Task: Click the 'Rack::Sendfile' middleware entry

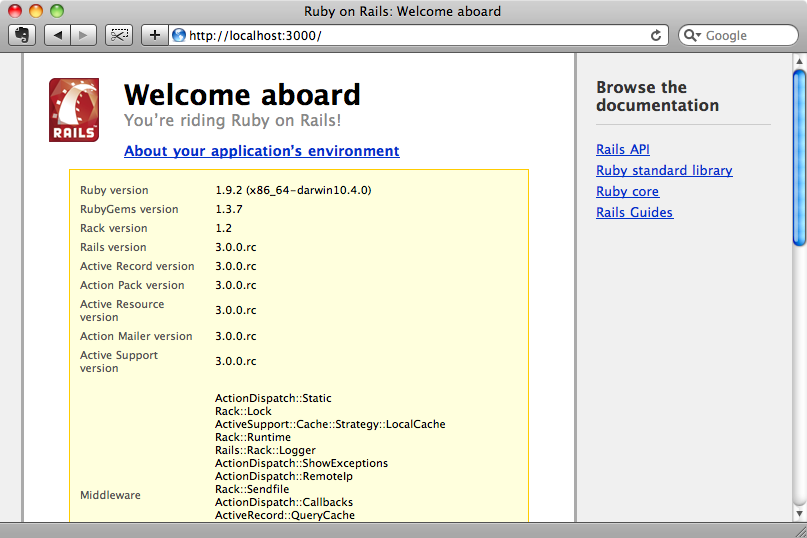Action: coord(252,490)
